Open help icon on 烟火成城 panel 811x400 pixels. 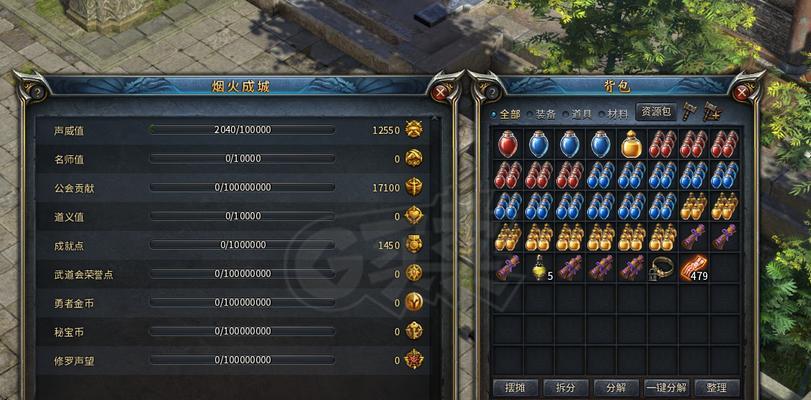click(x=37, y=93)
